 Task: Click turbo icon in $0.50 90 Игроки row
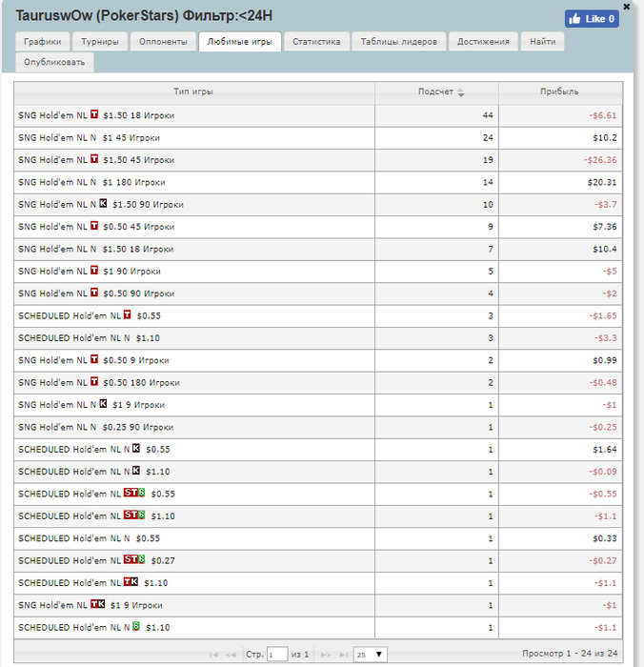tap(94, 293)
